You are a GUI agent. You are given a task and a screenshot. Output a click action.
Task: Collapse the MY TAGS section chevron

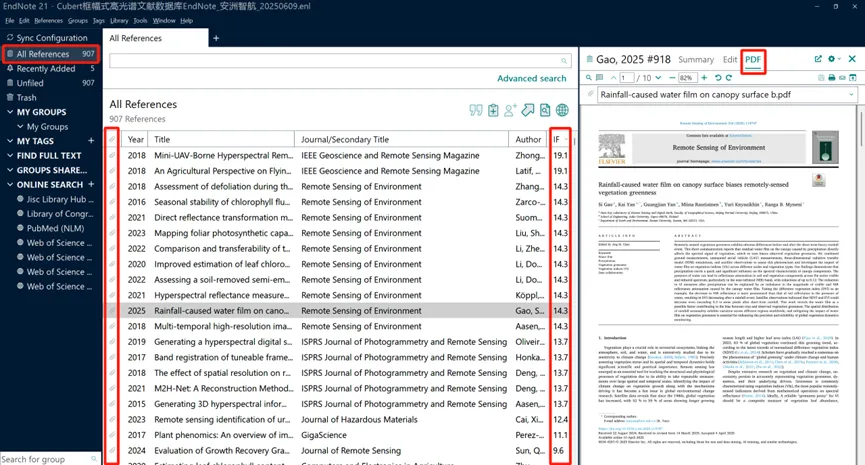tap(10, 141)
